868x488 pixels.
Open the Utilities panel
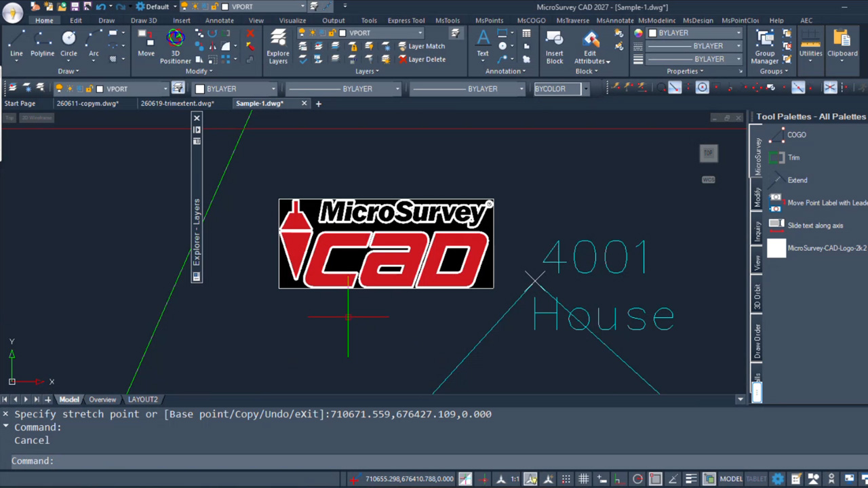click(810, 45)
